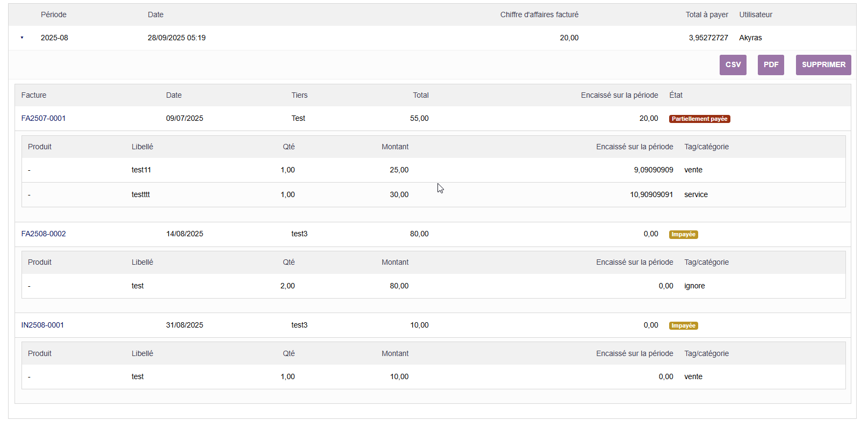The width and height of the screenshot is (868, 428).
Task: Select the testttt line item row
Action: point(141,194)
